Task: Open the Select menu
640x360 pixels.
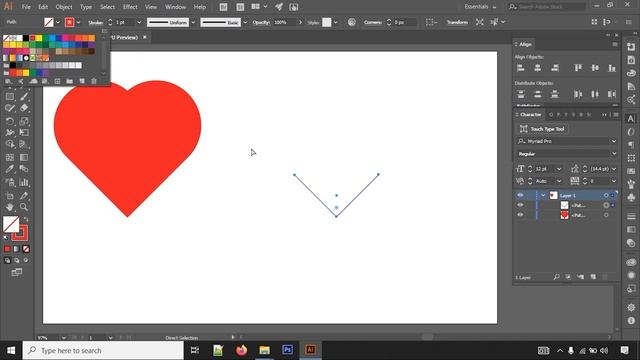Action: tap(107, 7)
